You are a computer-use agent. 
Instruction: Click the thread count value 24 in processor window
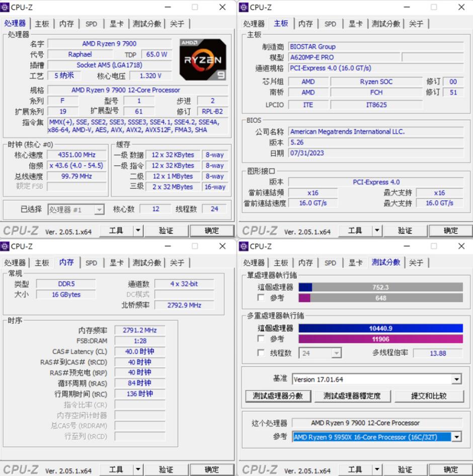(x=214, y=209)
